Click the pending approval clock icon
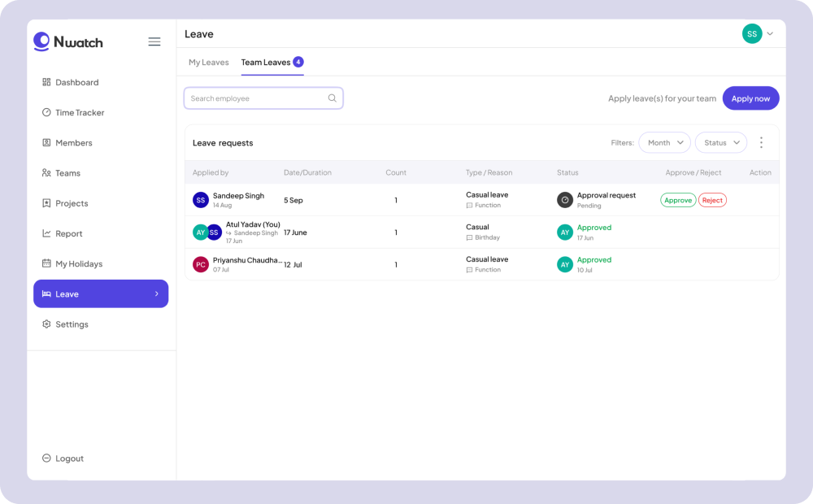 565,200
